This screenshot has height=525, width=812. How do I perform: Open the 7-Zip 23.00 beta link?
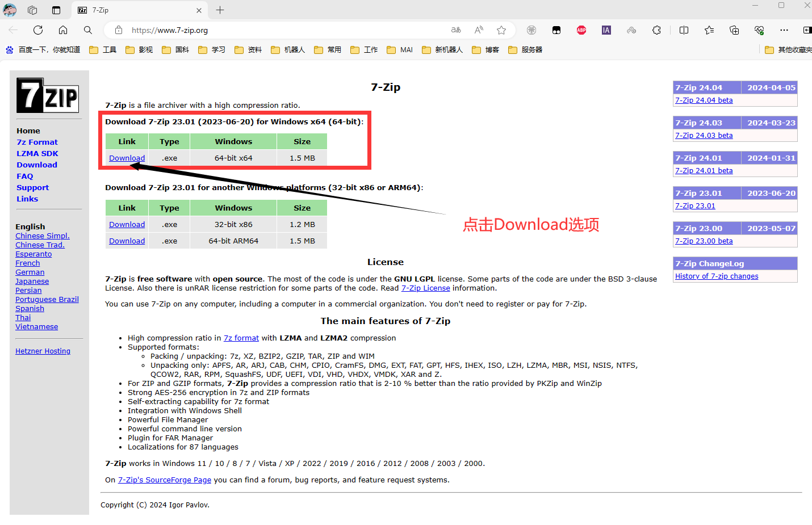tap(704, 241)
